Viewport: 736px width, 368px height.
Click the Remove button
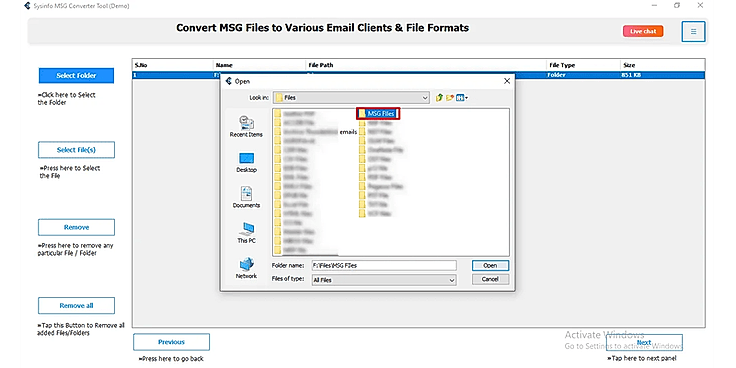click(77, 227)
